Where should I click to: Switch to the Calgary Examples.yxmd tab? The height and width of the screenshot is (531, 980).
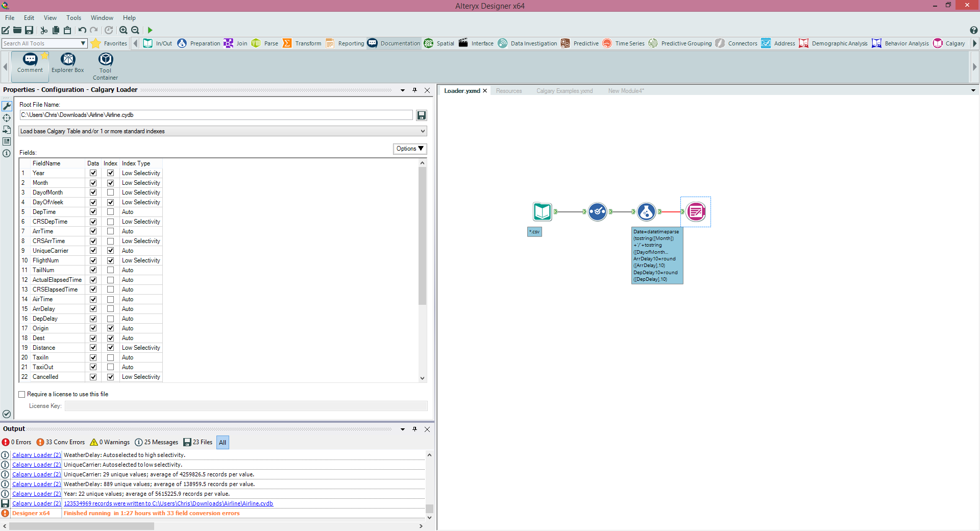565,91
